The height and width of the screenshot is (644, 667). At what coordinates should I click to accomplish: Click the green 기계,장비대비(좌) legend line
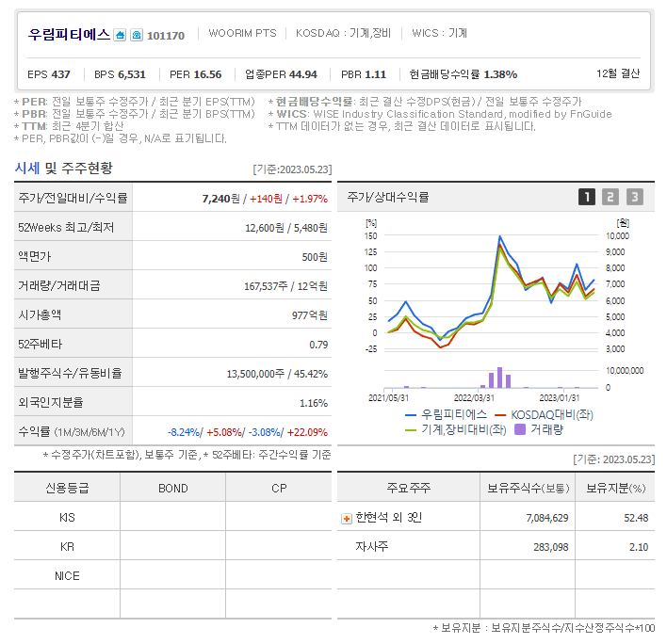pyautogui.click(x=411, y=430)
